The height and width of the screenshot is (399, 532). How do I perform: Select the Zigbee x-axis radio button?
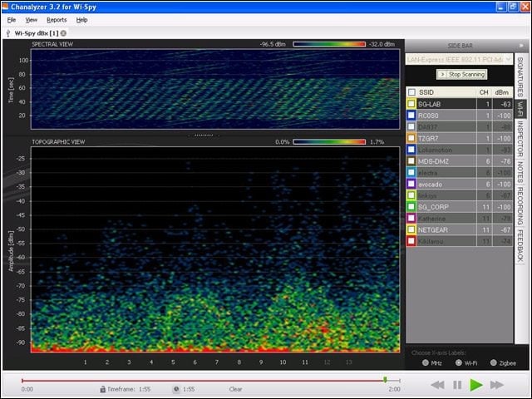[494, 362]
